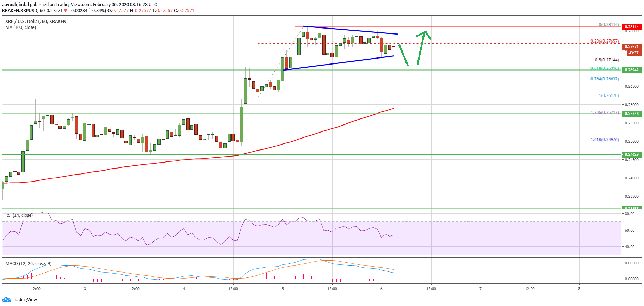The image size is (644, 306).
Task: Click the date 7 on the time axis
Action: coord(481,289)
